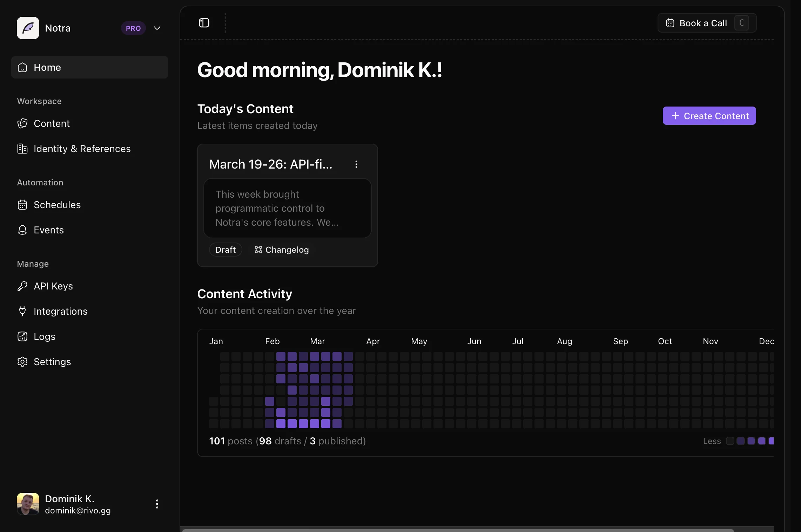
Task: Switch to the Home section
Action: tap(48, 67)
